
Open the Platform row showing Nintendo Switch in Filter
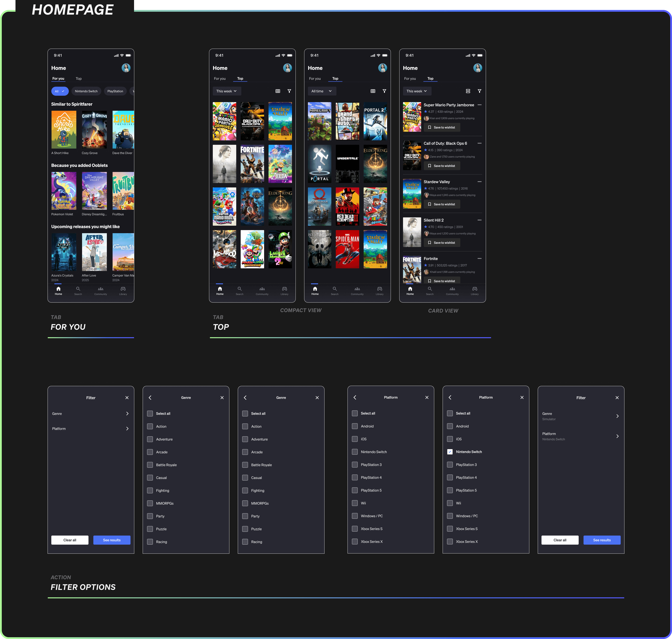pyautogui.click(x=581, y=436)
